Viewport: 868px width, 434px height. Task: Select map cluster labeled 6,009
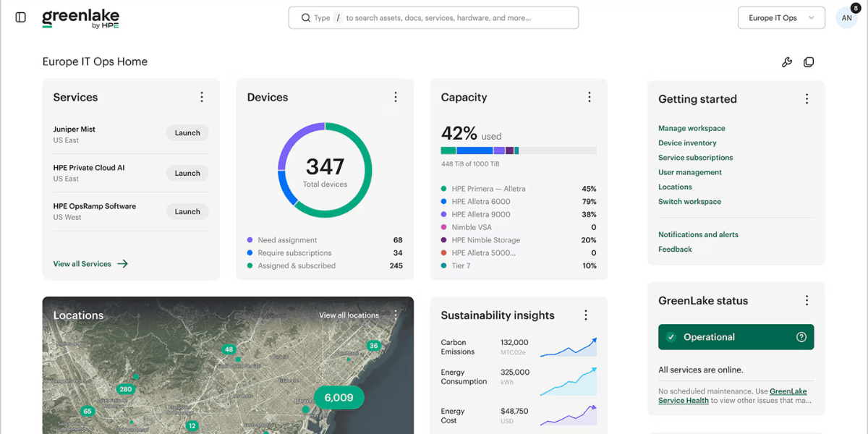click(x=339, y=397)
